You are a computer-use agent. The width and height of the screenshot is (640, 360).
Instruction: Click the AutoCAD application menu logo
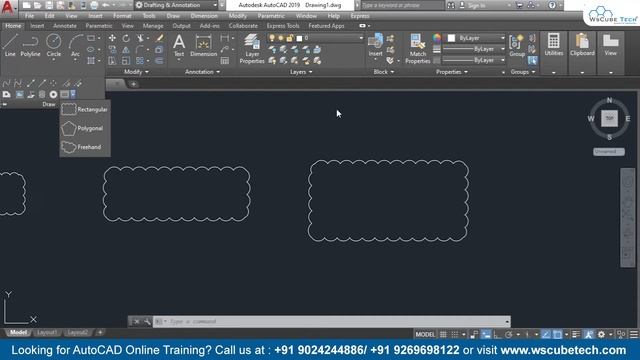[7, 7]
